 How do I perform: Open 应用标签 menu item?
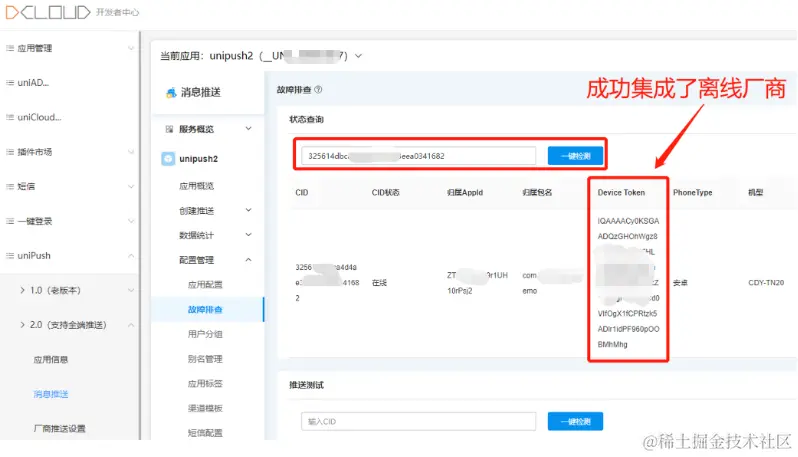click(205, 384)
